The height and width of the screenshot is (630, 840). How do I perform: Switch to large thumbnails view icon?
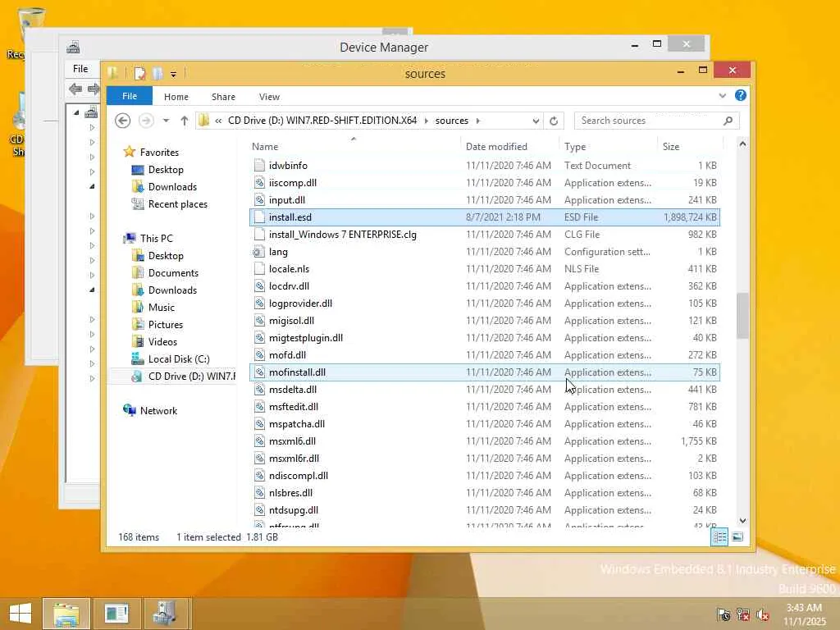tap(737, 536)
